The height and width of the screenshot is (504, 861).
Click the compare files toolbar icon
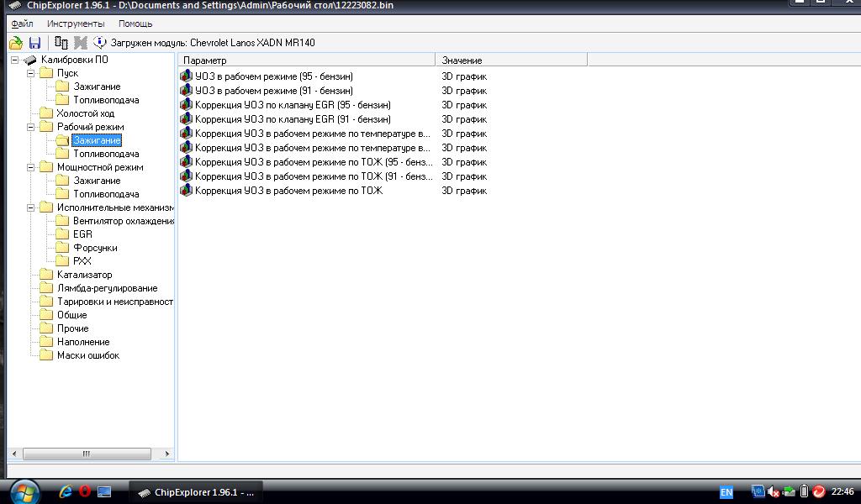pyautogui.click(x=61, y=43)
